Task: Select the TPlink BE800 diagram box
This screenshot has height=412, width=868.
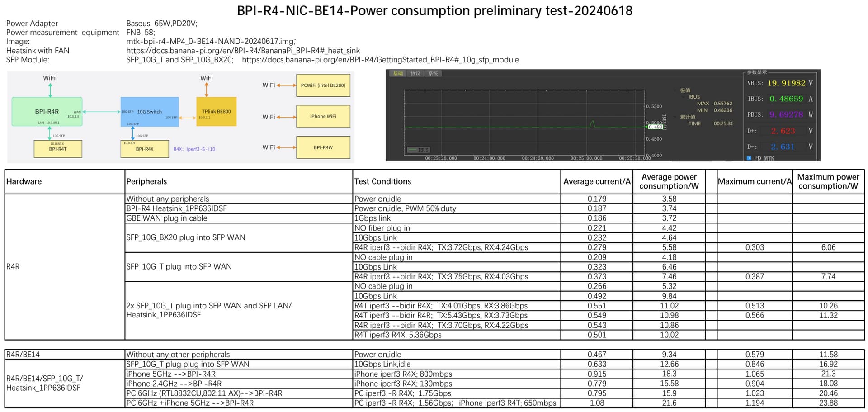Action: click(216, 111)
